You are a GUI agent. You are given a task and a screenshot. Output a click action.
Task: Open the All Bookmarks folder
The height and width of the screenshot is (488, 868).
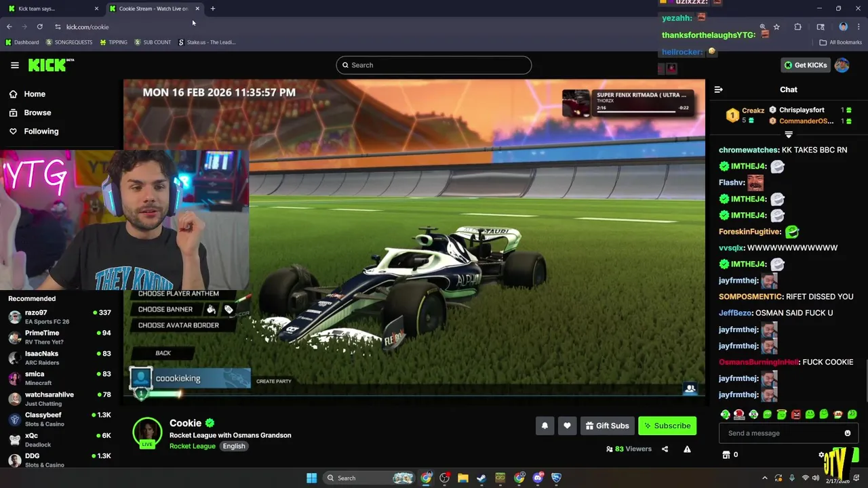point(840,42)
